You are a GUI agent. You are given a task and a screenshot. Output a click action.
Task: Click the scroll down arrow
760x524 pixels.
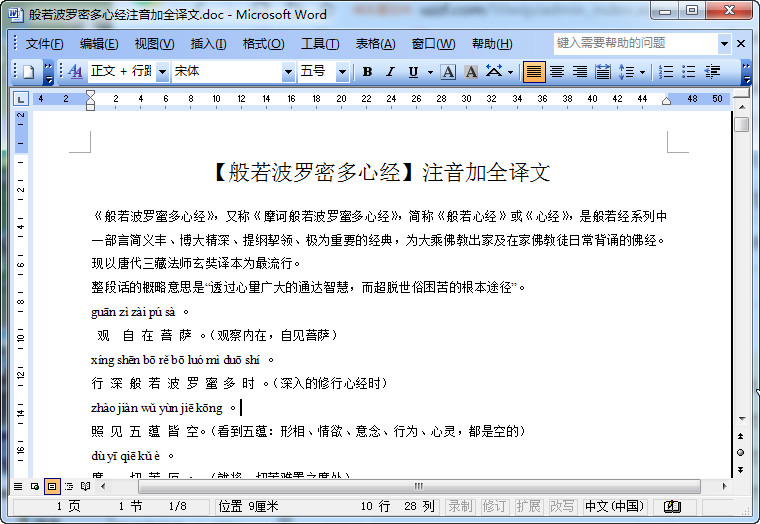click(x=742, y=418)
